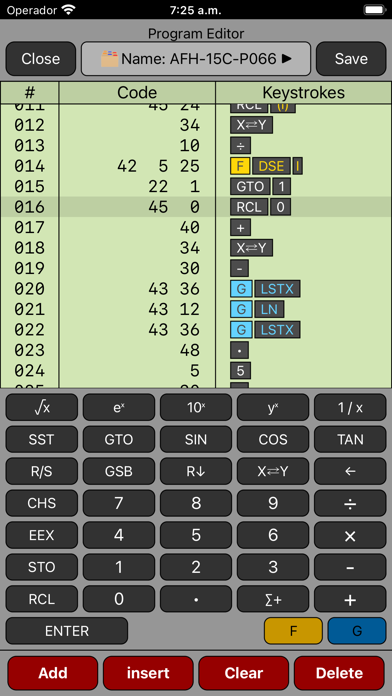Clear the program with Clear button

coord(244,673)
